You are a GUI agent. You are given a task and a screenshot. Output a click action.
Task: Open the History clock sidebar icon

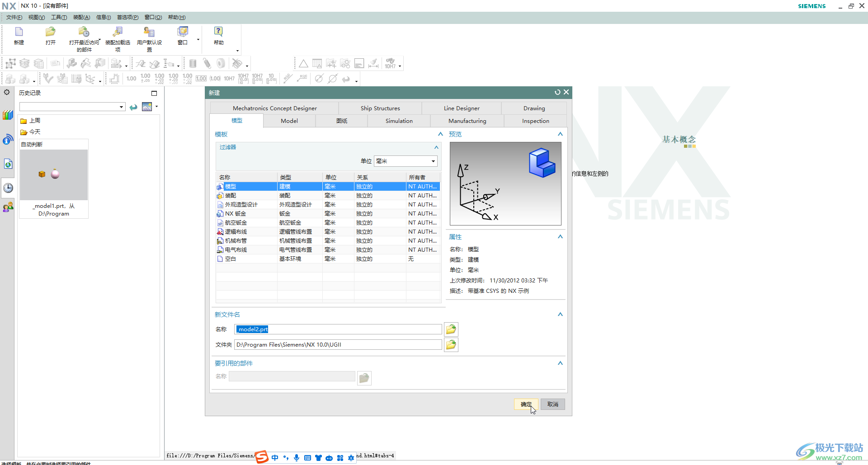click(8, 188)
